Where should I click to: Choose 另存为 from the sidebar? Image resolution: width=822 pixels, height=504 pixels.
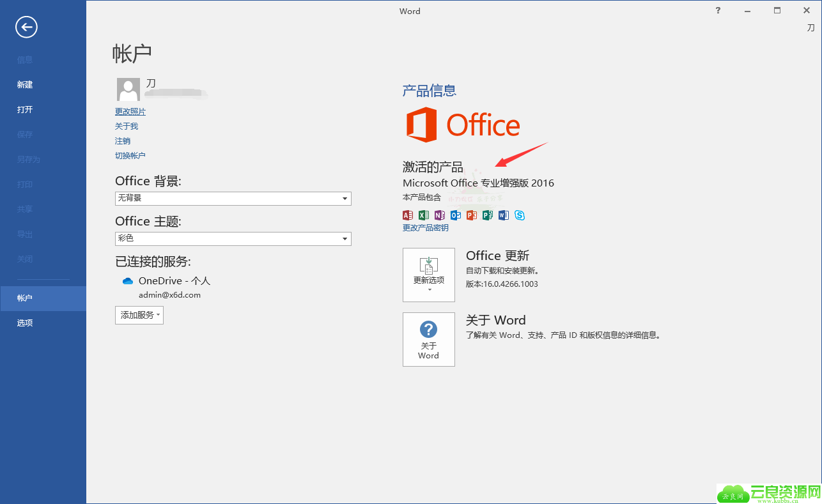pos(29,159)
